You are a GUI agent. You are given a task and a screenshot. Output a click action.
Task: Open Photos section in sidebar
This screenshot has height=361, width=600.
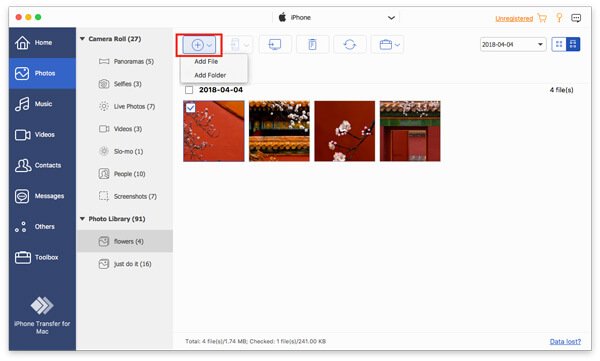42,73
